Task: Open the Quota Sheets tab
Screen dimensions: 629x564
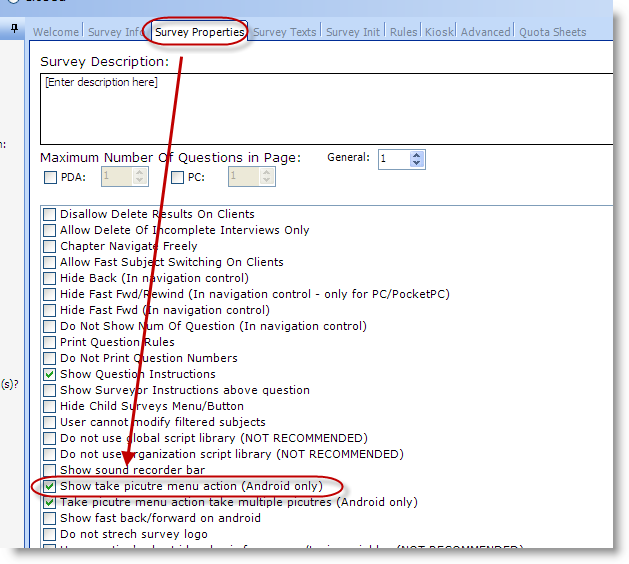Action: [552, 32]
